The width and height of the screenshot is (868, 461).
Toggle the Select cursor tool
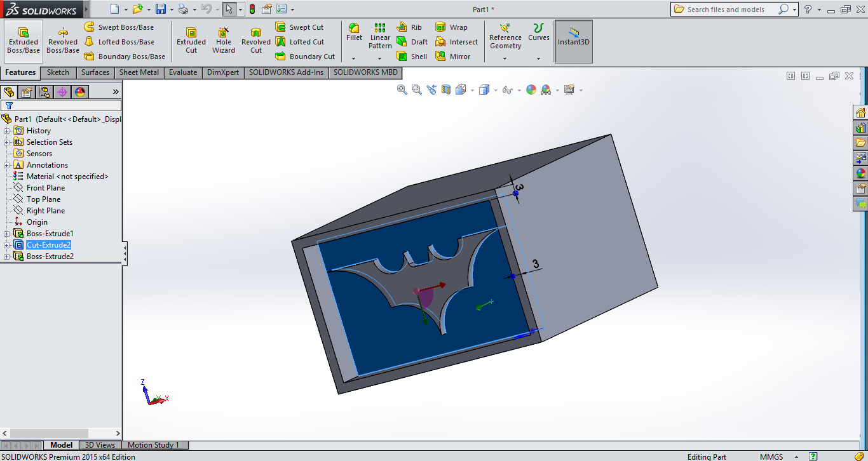(x=229, y=9)
